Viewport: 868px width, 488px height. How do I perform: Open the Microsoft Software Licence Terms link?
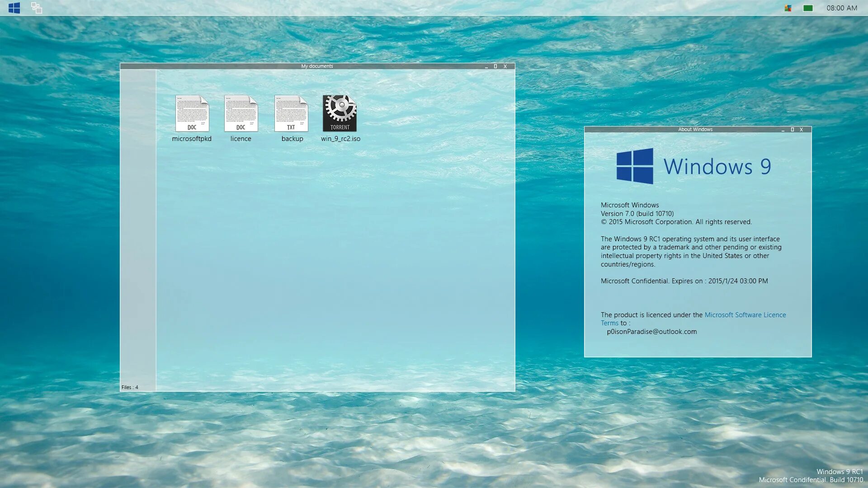(745, 315)
